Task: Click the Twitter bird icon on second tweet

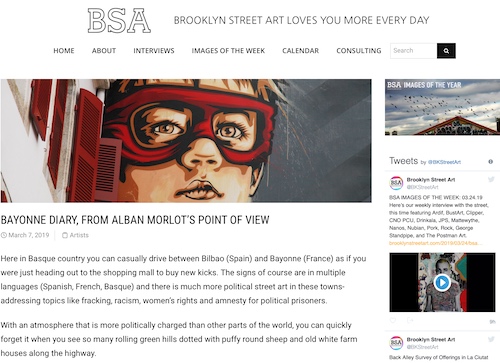Action: click(x=491, y=339)
